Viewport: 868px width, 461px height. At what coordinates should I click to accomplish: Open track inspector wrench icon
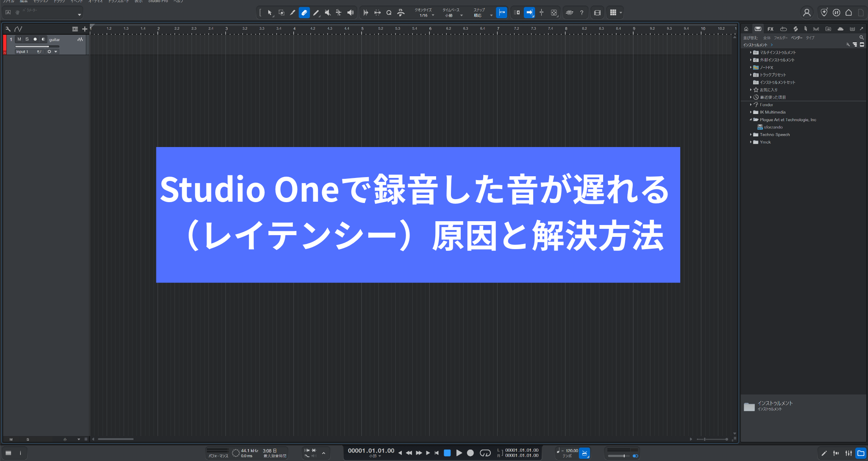(x=8, y=29)
